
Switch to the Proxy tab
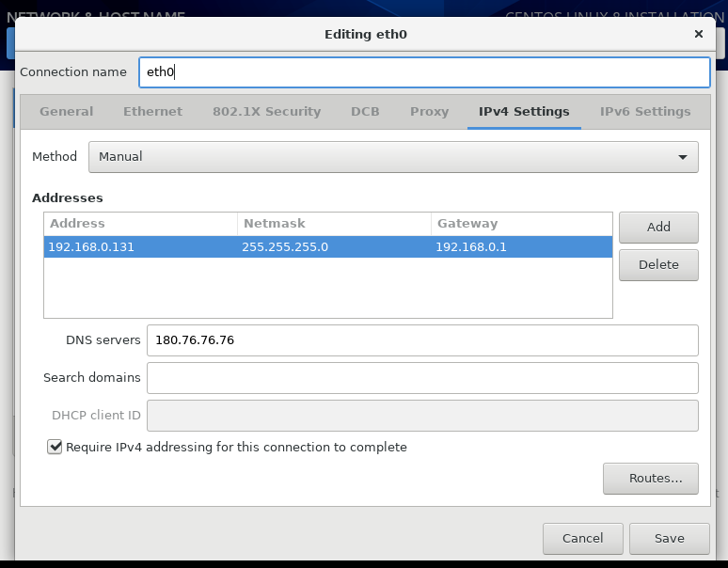(x=429, y=111)
